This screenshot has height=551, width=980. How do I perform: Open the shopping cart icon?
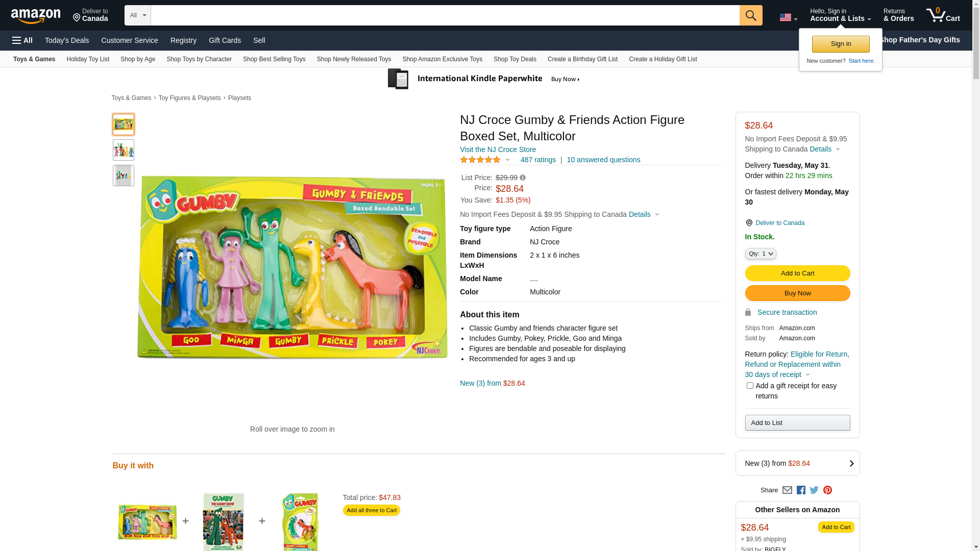coord(942,15)
